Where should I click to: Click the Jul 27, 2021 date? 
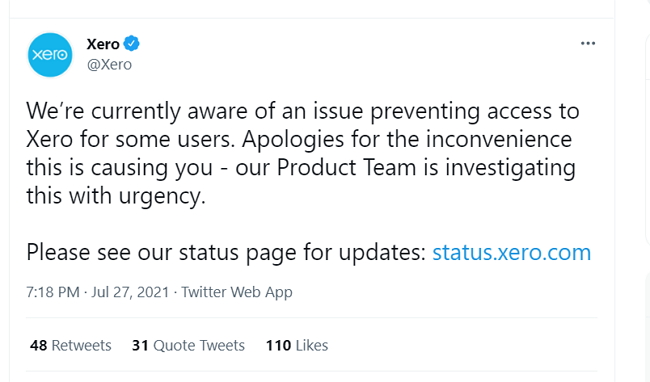click(130, 292)
